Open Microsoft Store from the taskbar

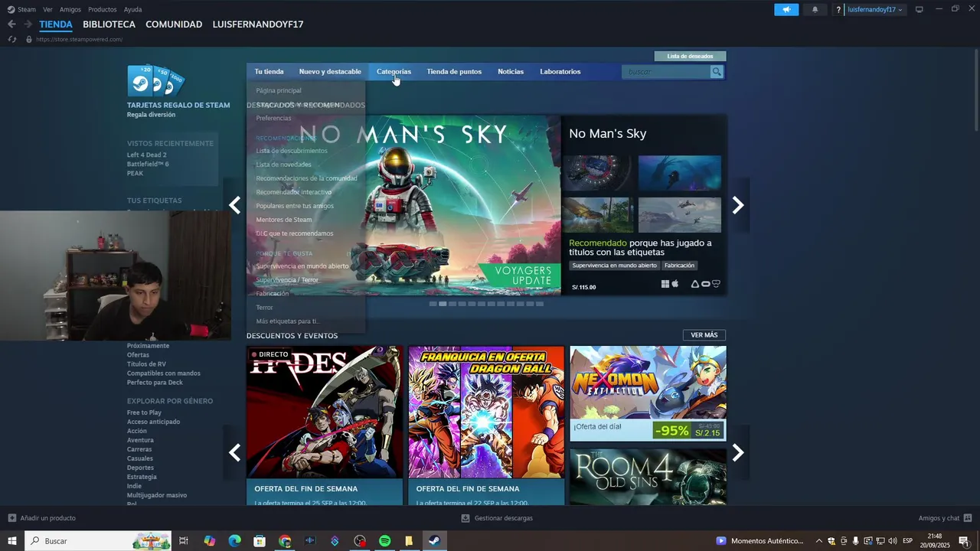(x=260, y=541)
